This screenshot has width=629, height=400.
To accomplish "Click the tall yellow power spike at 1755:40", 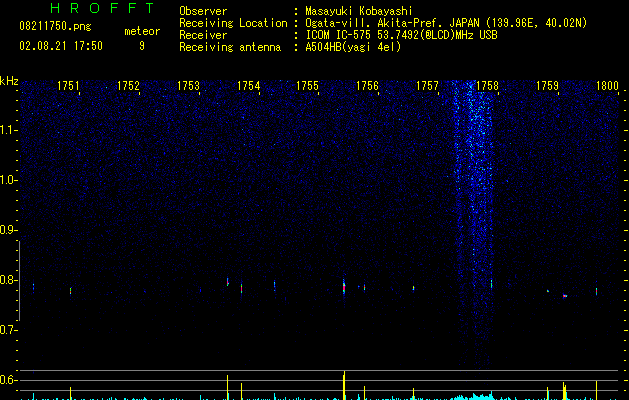I will tap(344, 386).
